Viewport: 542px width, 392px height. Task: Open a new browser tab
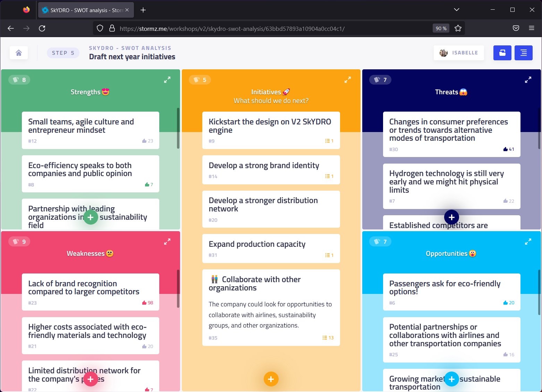click(143, 10)
